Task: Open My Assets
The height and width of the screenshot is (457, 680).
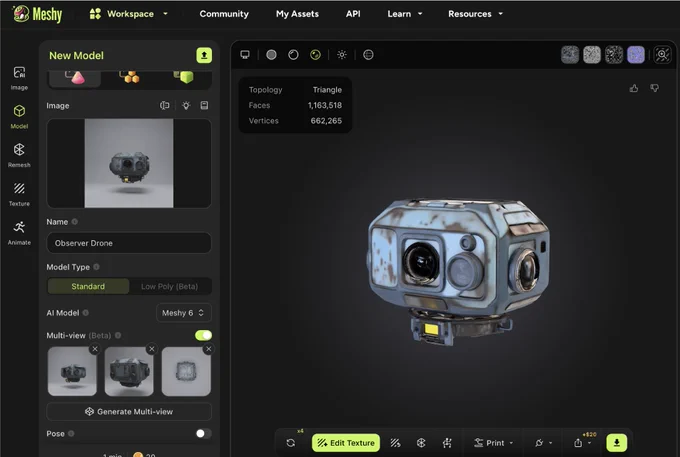Action: (x=297, y=14)
